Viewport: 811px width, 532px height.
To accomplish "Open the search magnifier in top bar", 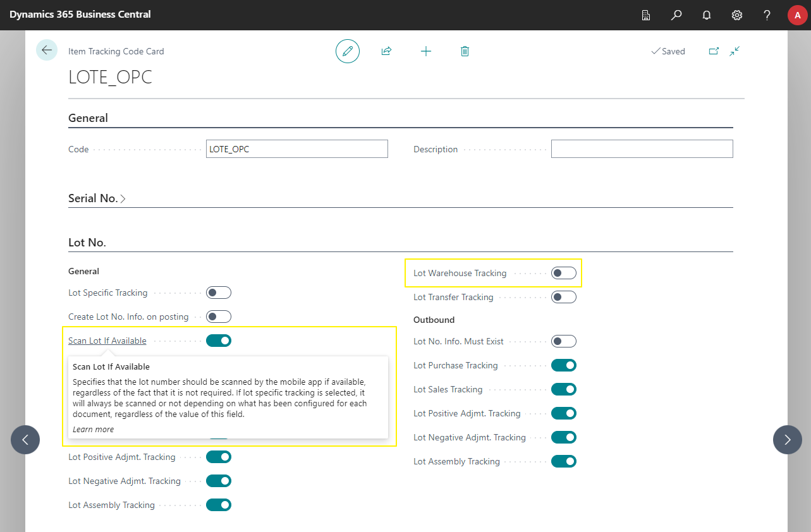I will pos(676,15).
